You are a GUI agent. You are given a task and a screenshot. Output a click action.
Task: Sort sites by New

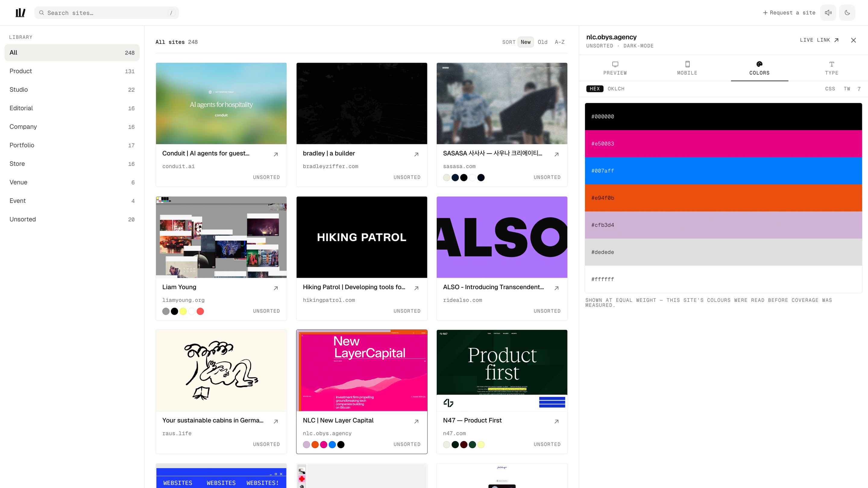525,42
